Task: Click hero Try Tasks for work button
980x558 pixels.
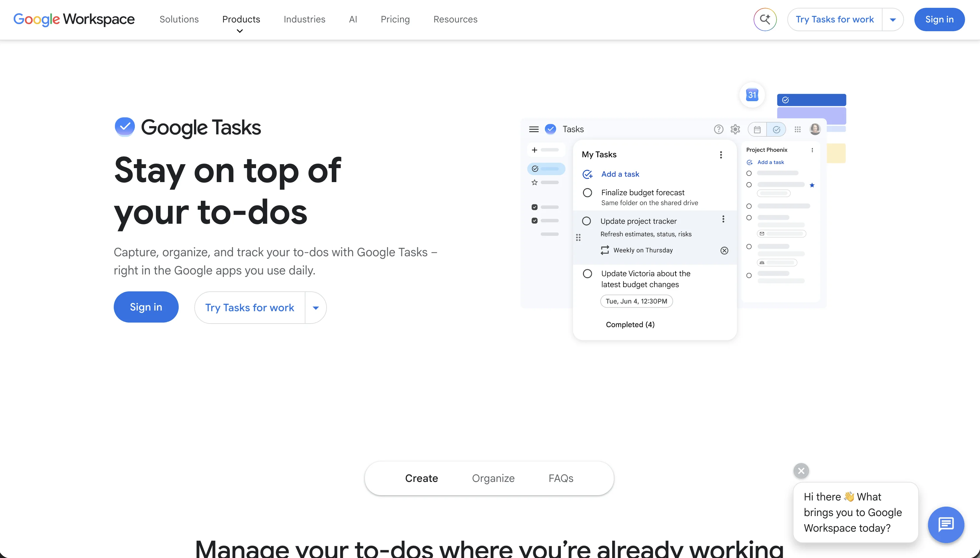Action: (249, 307)
